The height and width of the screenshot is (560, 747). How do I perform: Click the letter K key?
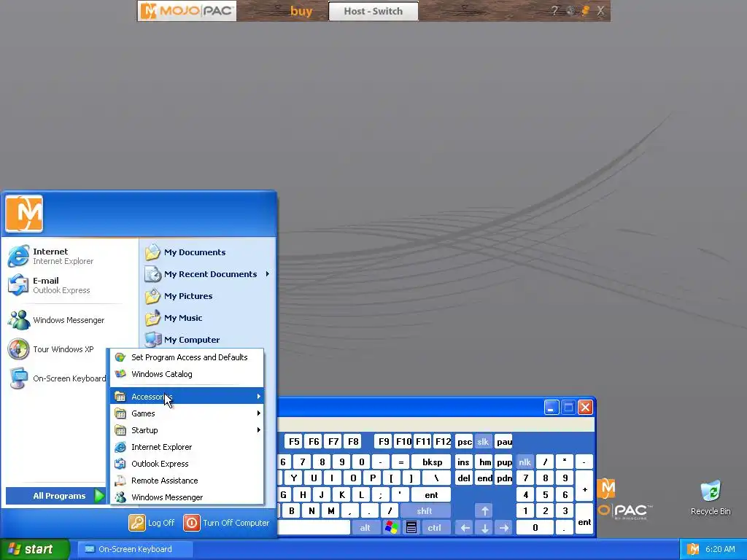341,495
